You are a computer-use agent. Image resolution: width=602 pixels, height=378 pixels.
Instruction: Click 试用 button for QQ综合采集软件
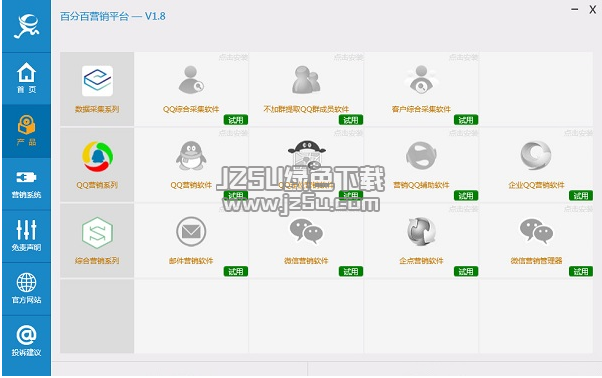tap(236, 120)
